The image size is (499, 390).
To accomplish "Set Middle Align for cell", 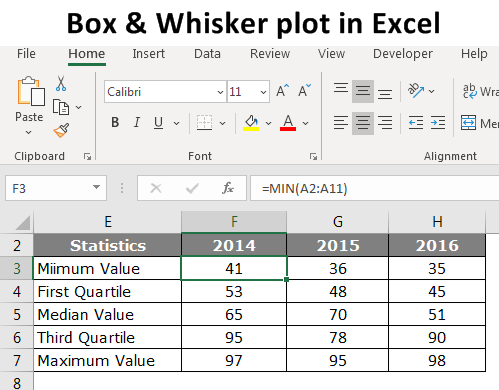I will [x=363, y=91].
